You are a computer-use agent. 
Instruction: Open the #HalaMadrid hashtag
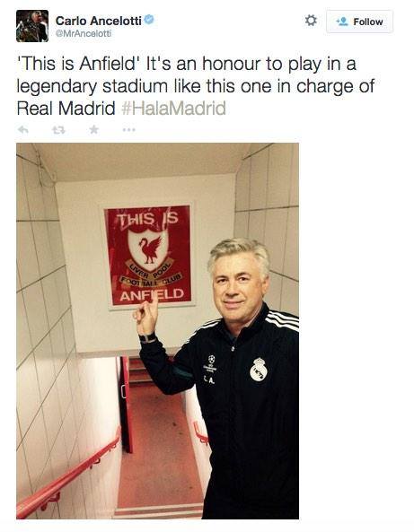tap(173, 109)
